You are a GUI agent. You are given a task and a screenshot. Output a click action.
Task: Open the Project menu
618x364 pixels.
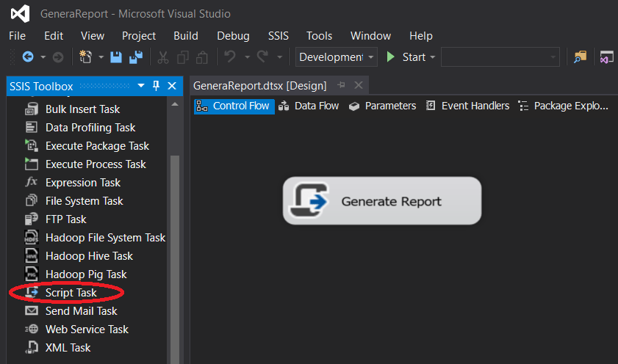pos(139,36)
